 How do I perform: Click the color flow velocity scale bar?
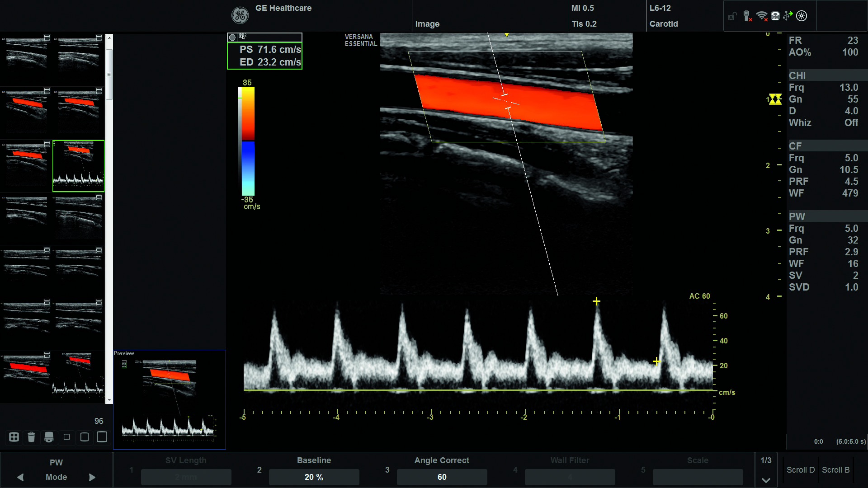click(x=248, y=141)
